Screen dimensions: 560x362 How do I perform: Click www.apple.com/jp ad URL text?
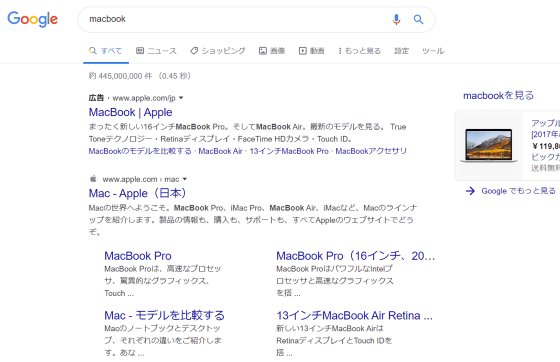[144, 98]
